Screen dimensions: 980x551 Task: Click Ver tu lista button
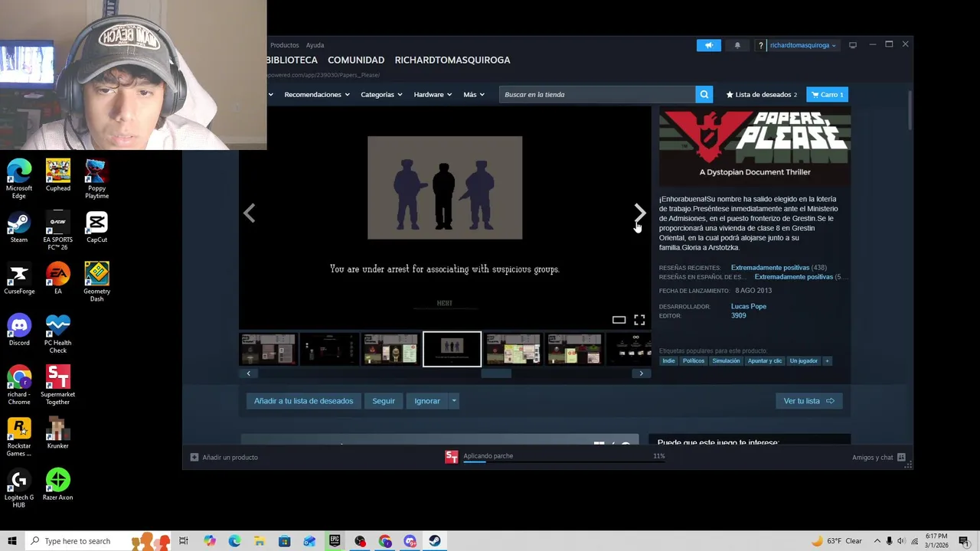[x=808, y=401]
